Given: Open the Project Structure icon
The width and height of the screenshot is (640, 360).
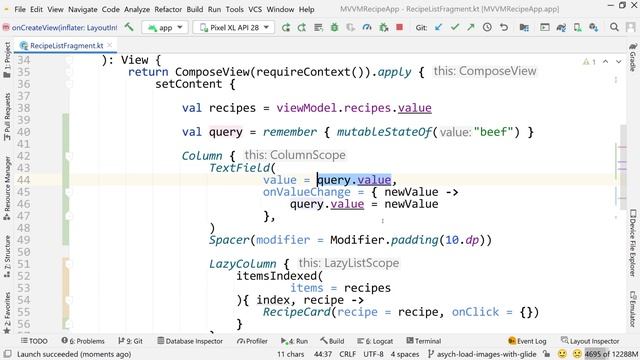Looking at the screenshot, I should pos(524,27).
